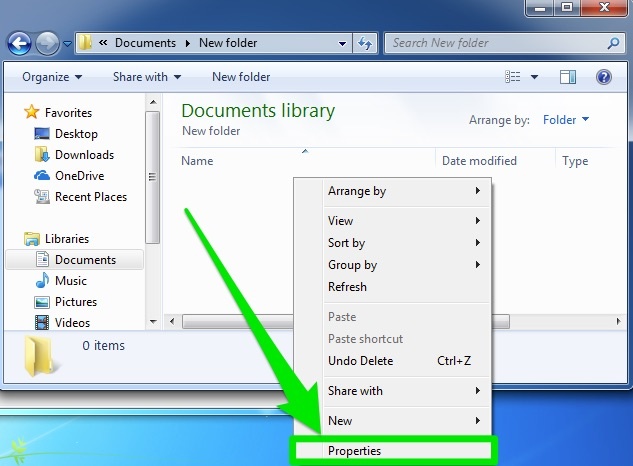Select Pictures library in the sidebar
Screen dimensions: 633x466
pos(76,302)
